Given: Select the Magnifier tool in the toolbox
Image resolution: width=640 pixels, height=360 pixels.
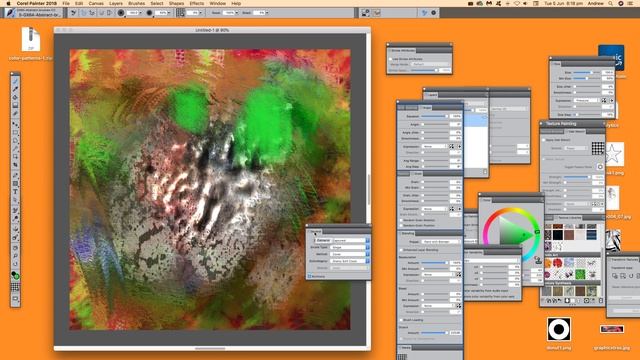Looking at the screenshot, I should 15,256.
